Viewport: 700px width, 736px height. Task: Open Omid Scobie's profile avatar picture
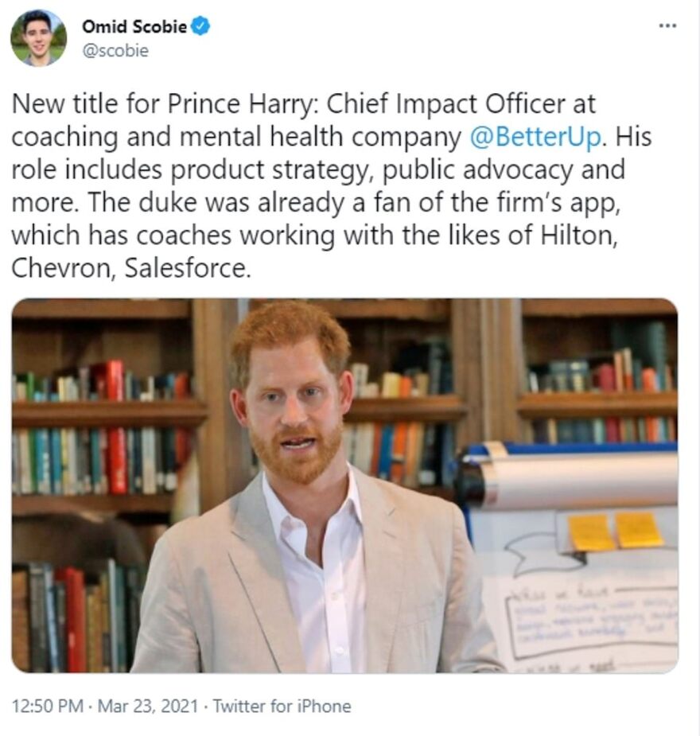click(37, 37)
